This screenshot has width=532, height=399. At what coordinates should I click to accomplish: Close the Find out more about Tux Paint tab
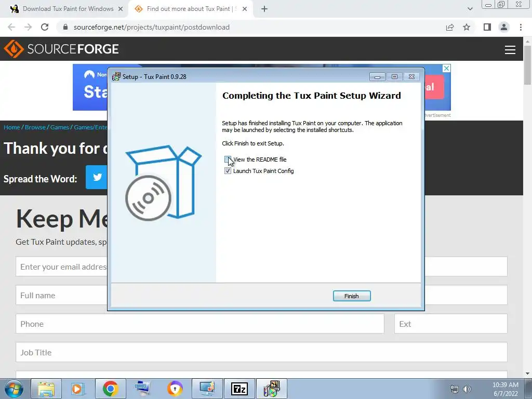[x=245, y=9]
